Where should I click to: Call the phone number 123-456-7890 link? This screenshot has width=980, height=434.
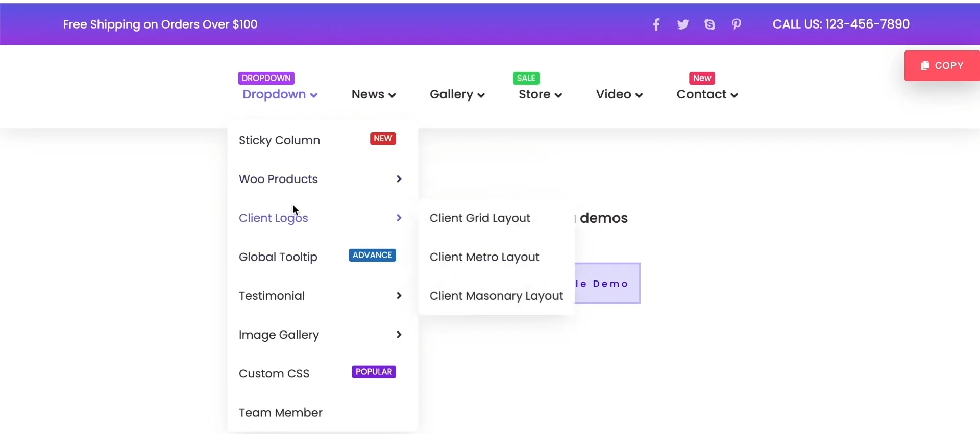(841, 24)
